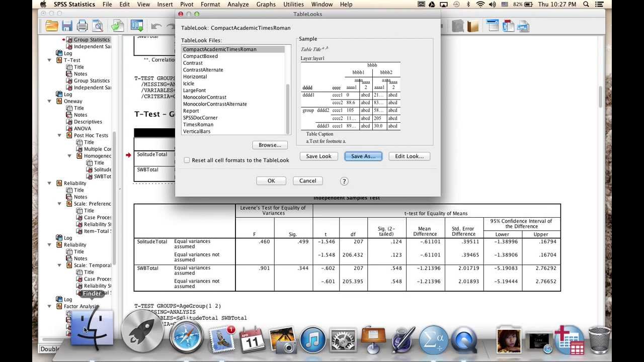644x362 pixels.
Task: Select ContrastAlternate in the list
Action: pos(203,70)
